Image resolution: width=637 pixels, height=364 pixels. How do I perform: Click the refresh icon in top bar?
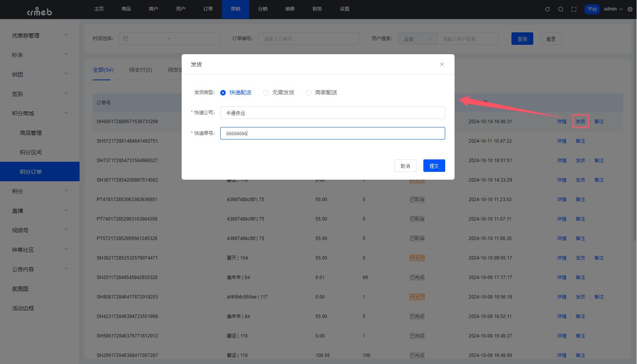(x=547, y=9)
